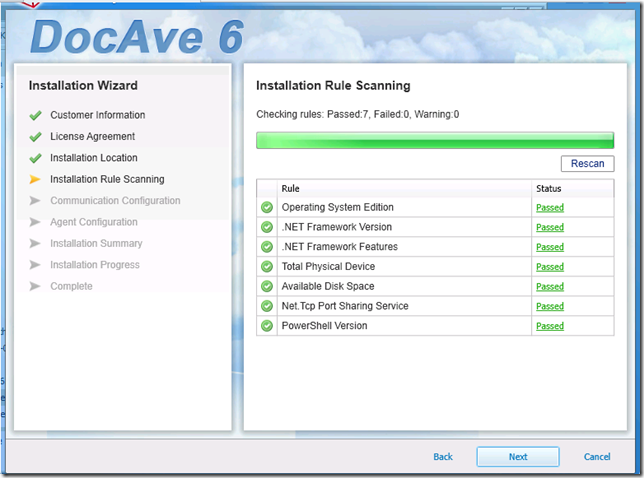Viewport: 644px width, 478px height.
Task: Click the passed icon for .NET Framework Version
Action: (267, 227)
